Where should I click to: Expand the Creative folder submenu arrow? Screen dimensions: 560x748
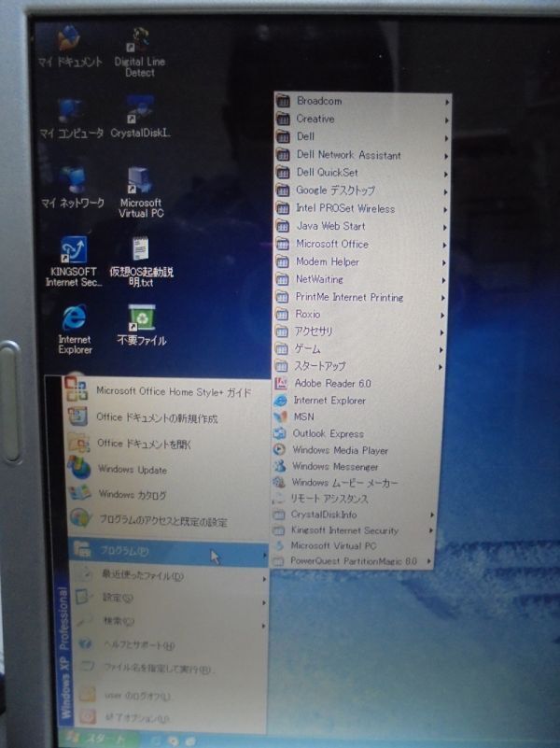(446, 120)
